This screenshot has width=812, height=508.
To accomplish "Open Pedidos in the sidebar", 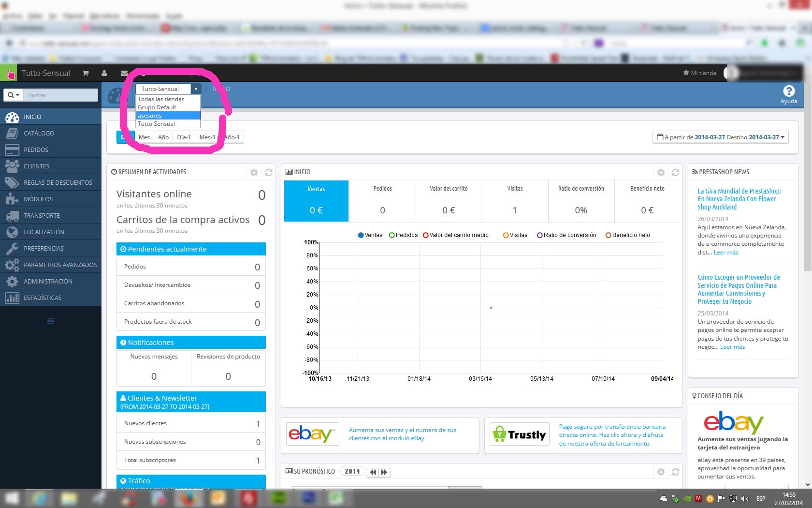I will coord(51,149).
